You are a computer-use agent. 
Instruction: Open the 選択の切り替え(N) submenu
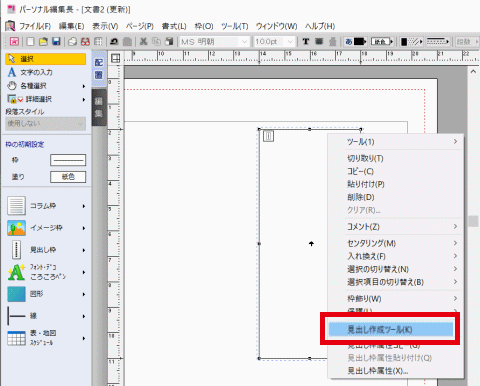coord(395,269)
